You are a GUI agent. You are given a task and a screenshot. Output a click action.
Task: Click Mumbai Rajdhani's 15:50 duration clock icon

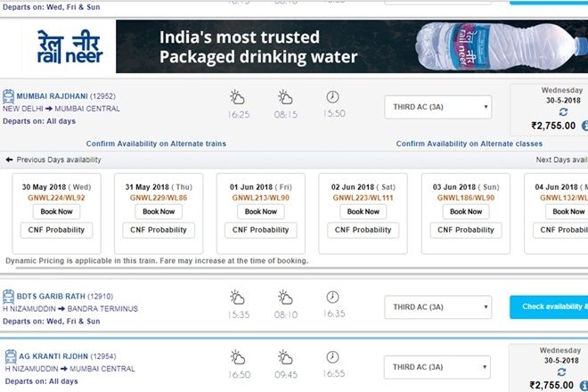click(332, 97)
